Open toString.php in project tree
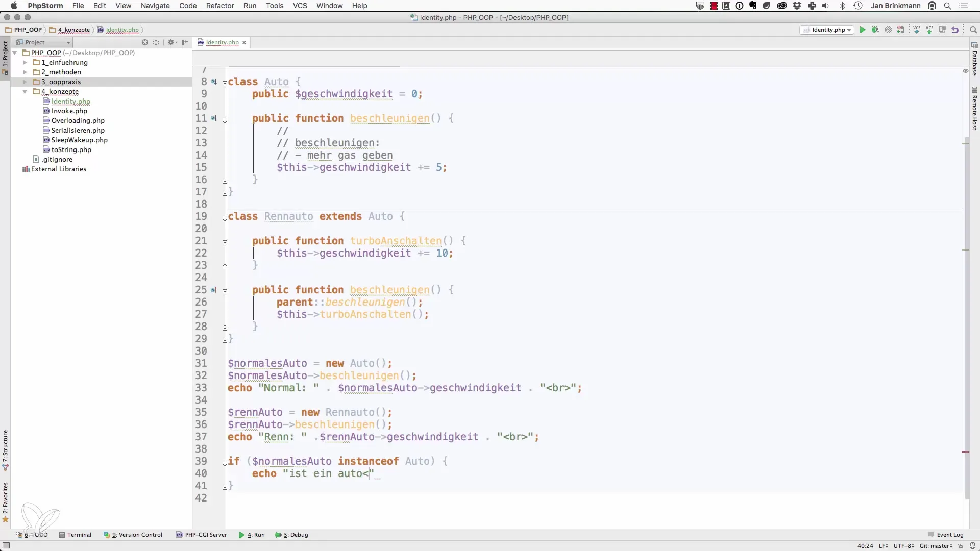This screenshot has height=551, width=980. (x=67, y=149)
